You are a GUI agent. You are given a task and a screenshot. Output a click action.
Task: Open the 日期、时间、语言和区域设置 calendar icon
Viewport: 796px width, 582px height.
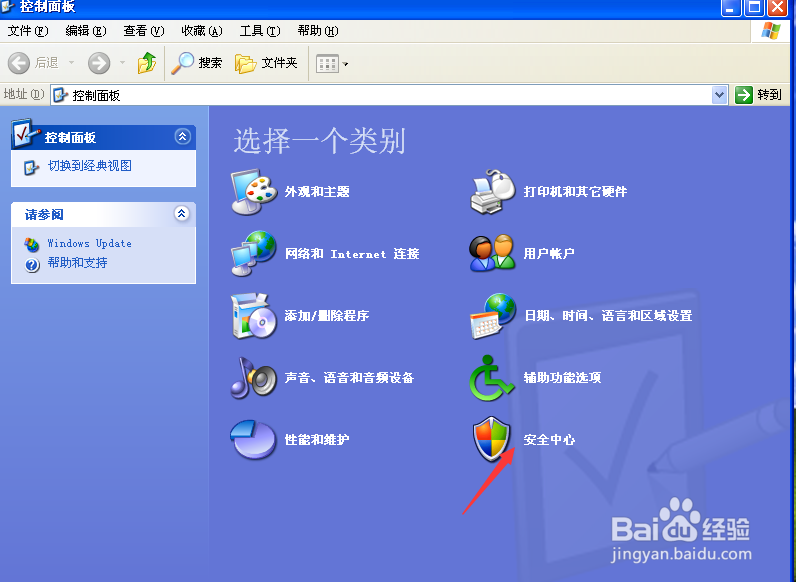coord(492,315)
